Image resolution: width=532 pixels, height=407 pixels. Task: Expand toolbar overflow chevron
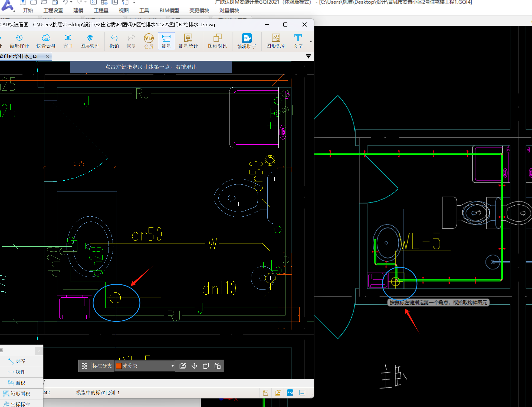coord(311,41)
